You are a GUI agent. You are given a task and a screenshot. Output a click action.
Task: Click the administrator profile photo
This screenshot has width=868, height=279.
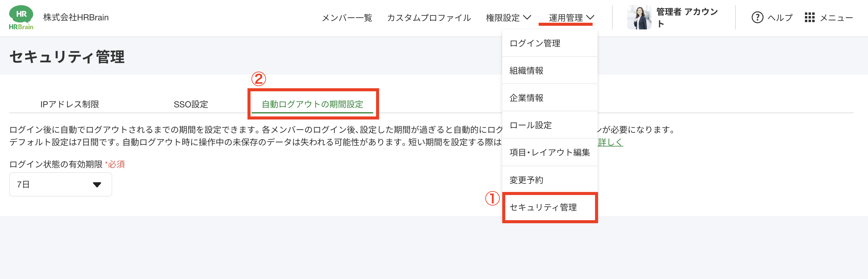click(639, 18)
